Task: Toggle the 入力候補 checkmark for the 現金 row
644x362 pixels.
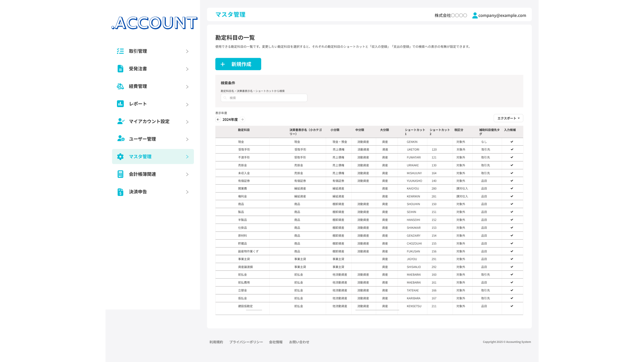Action: click(512, 142)
